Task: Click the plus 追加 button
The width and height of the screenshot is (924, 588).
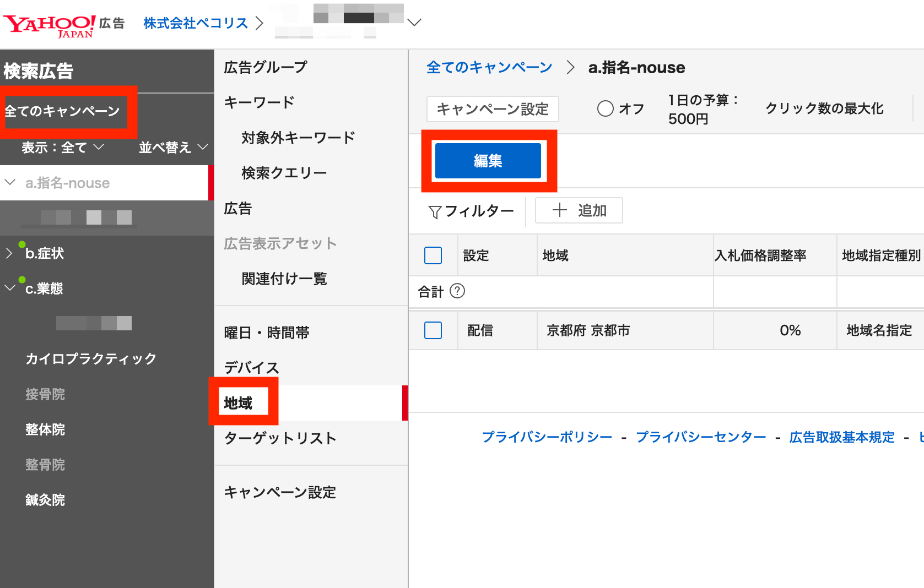Action: click(579, 210)
